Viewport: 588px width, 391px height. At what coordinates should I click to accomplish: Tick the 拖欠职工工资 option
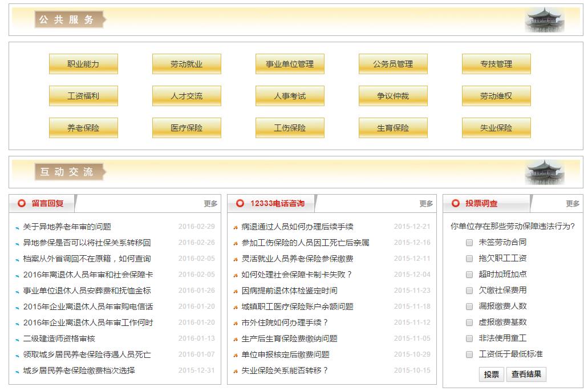[x=469, y=259]
